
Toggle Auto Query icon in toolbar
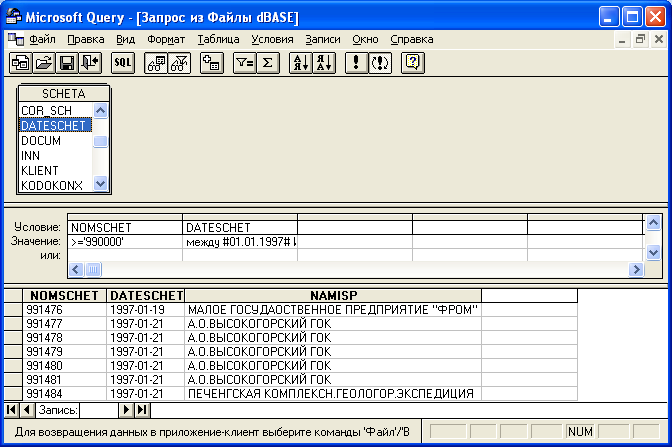(380, 63)
